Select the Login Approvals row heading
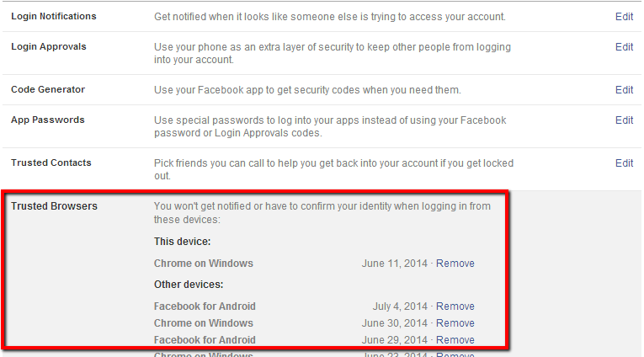644x357 pixels. coord(49,47)
